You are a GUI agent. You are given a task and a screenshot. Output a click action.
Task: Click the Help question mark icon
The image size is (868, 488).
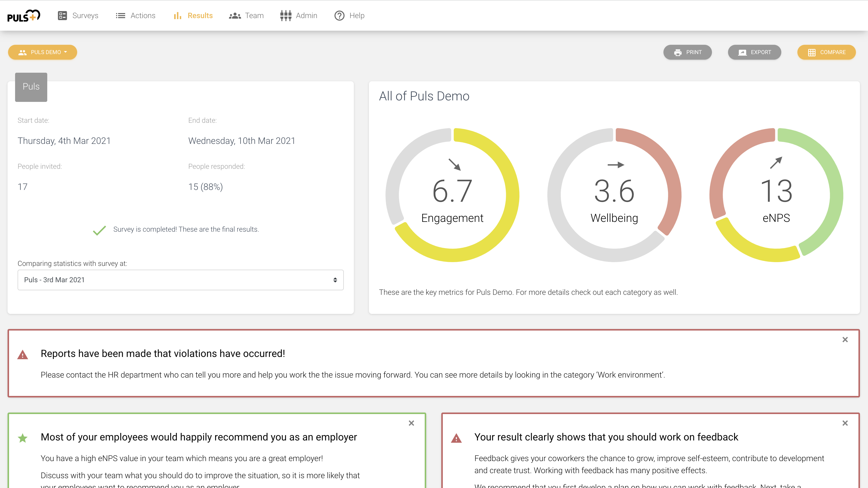[339, 16]
